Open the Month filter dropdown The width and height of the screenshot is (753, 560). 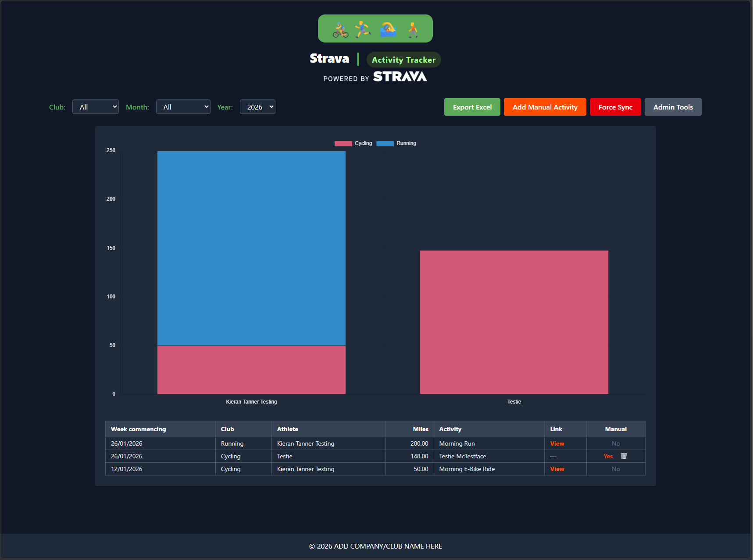(x=183, y=107)
